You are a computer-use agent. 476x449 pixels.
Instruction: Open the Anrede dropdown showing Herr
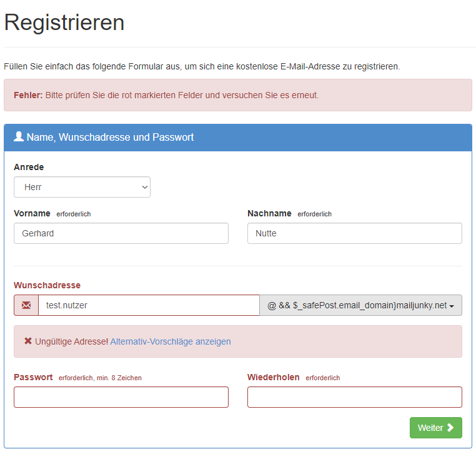point(82,187)
